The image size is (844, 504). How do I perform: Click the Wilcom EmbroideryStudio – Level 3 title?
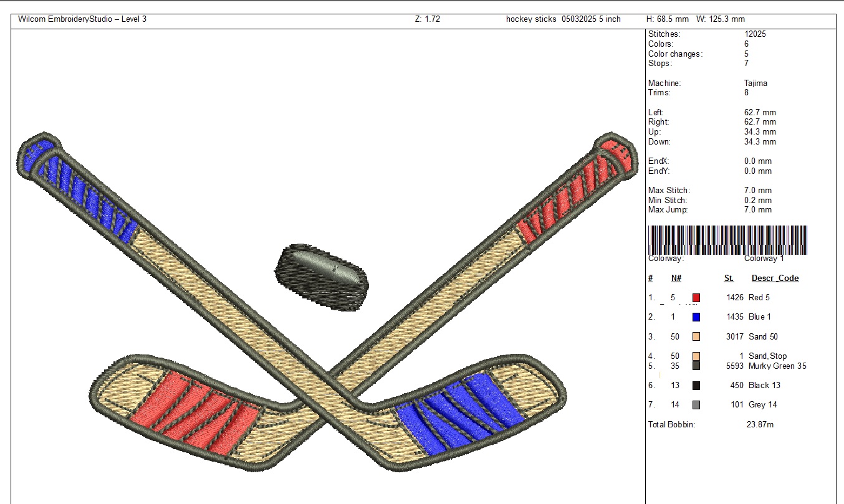[82, 19]
